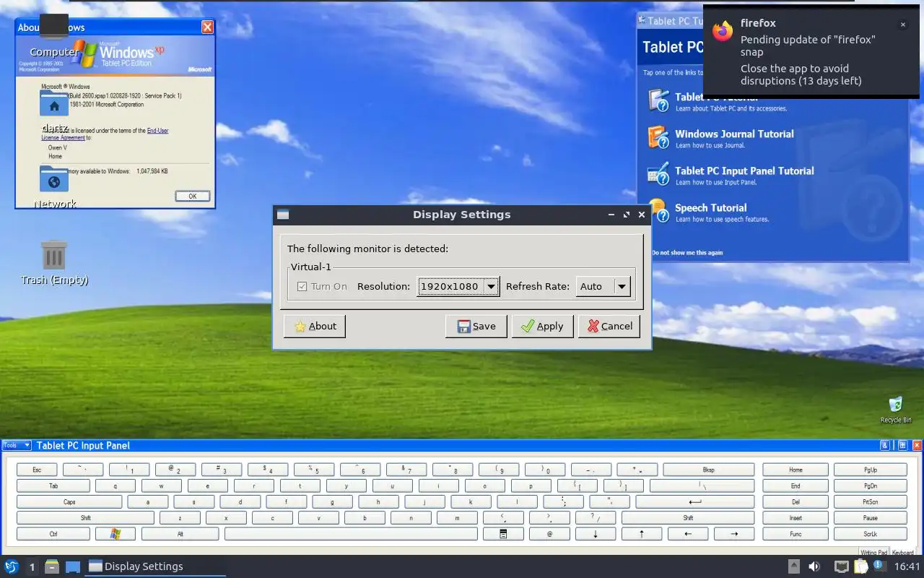Viewport: 924px width, 578px height.
Task: Click the show desktop icon in the taskbar
Action: click(x=73, y=566)
